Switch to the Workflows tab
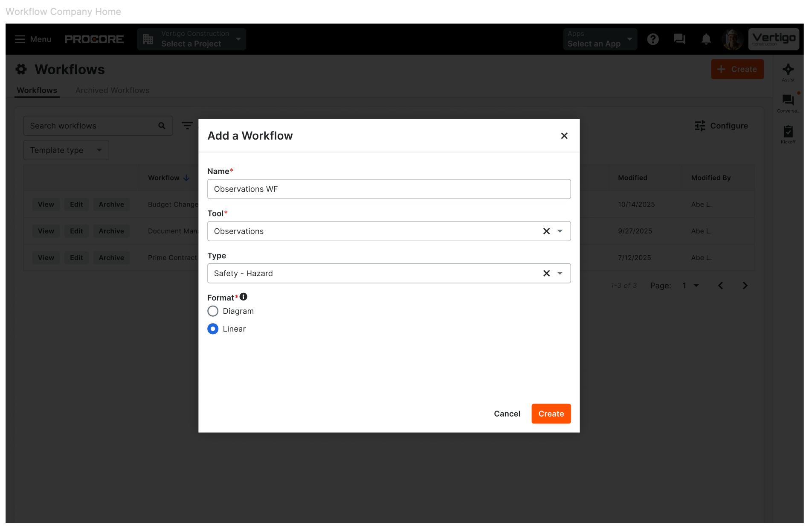 [37, 90]
